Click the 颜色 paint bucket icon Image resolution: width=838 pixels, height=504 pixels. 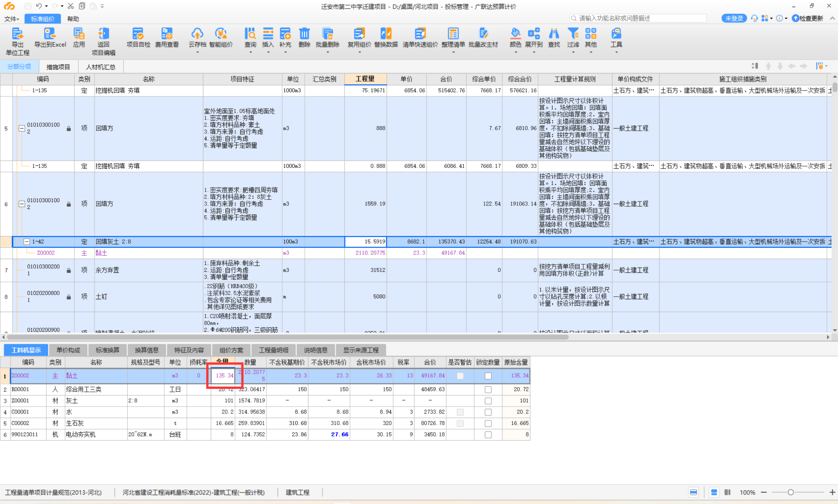(x=516, y=34)
